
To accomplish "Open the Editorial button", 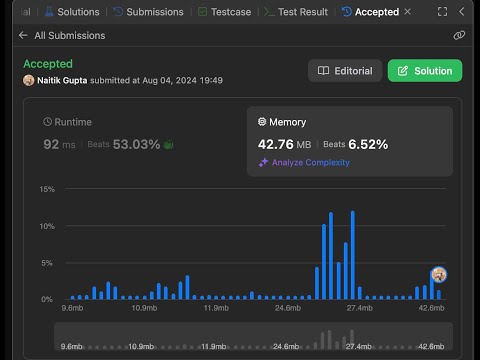I will (345, 71).
